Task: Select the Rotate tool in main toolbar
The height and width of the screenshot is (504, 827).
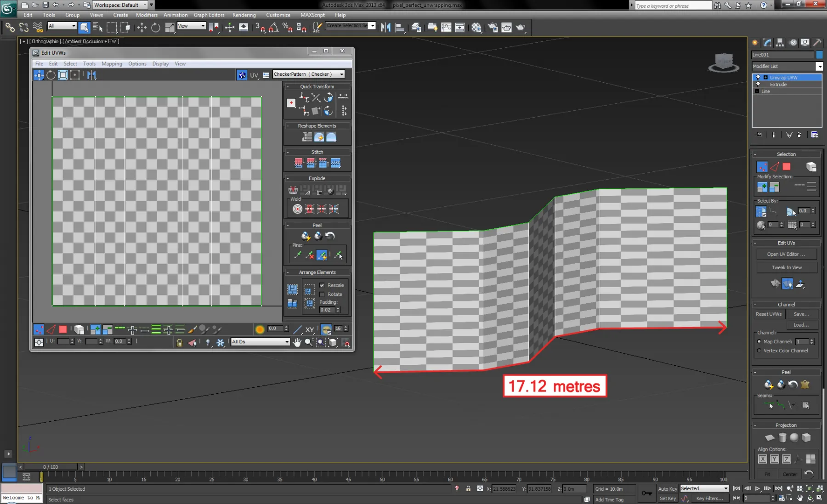Action: [156, 28]
